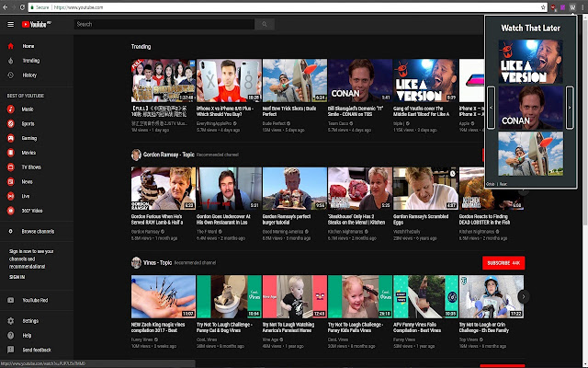Viewport: 588px width, 368px height.
Task: Click the SIGN IN link
Action: click(x=17, y=277)
